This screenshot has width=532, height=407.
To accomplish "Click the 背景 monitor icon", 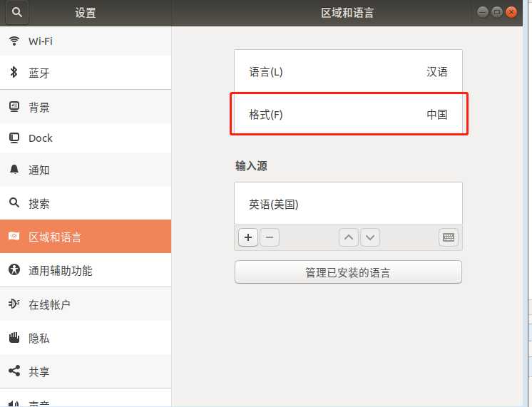I will [14, 107].
